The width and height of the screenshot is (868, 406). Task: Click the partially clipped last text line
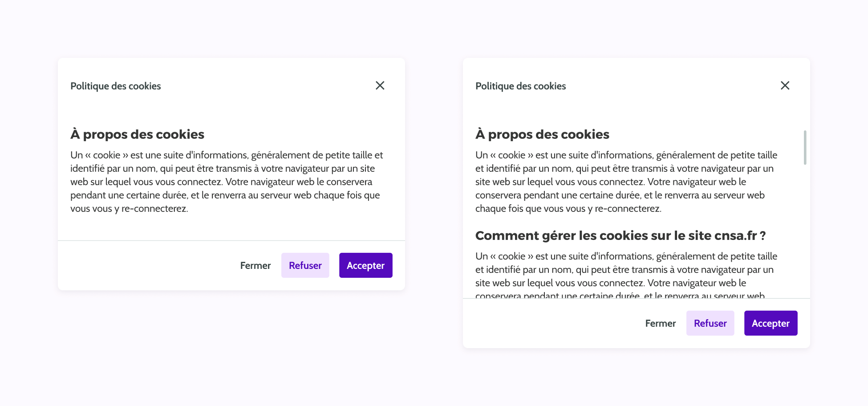(x=620, y=295)
